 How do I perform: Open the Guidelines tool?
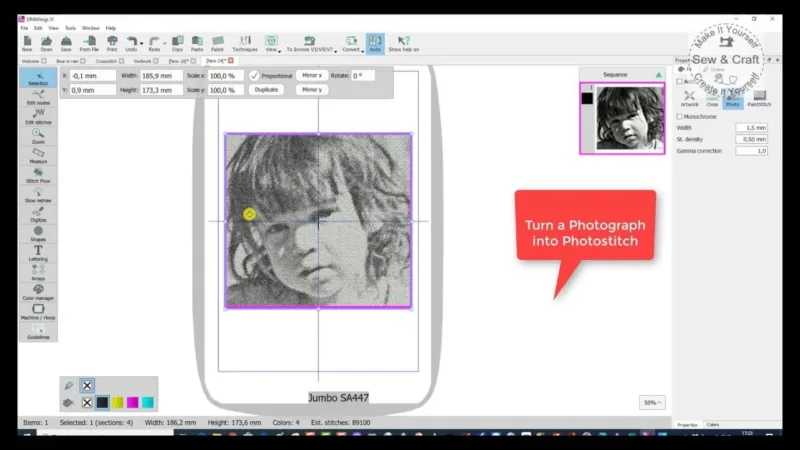(x=38, y=331)
